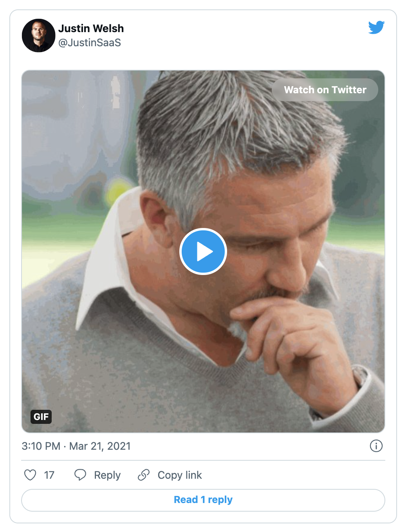This screenshot has height=532, width=408.
Task: Open the Mar 21, 2021 date link
Action: [x=100, y=446]
